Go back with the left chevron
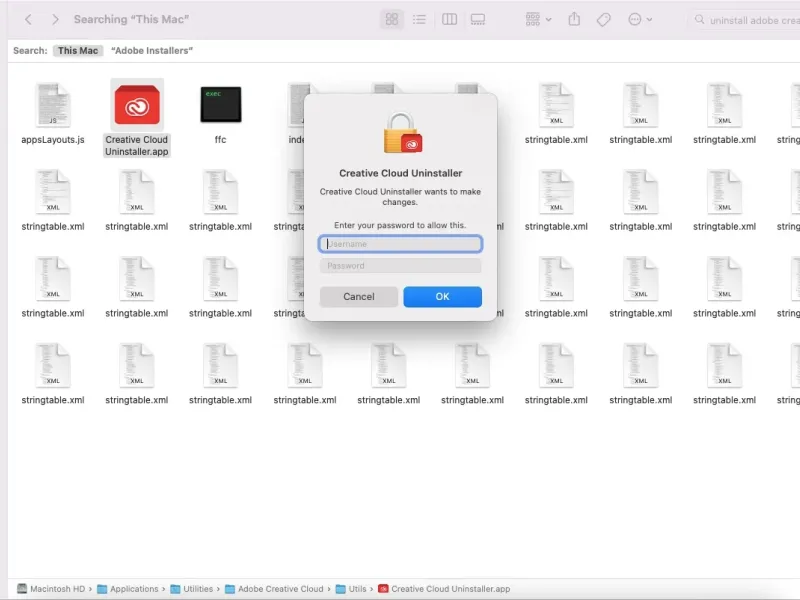 click(x=28, y=19)
